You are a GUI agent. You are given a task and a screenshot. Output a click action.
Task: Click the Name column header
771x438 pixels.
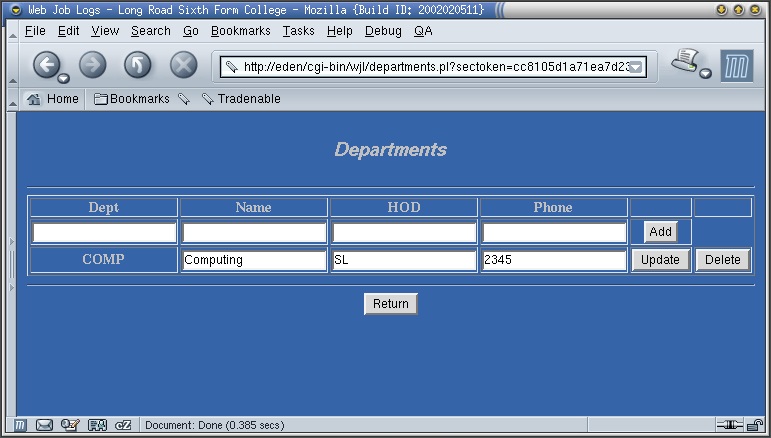pyautogui.click(x=253, y=207)
